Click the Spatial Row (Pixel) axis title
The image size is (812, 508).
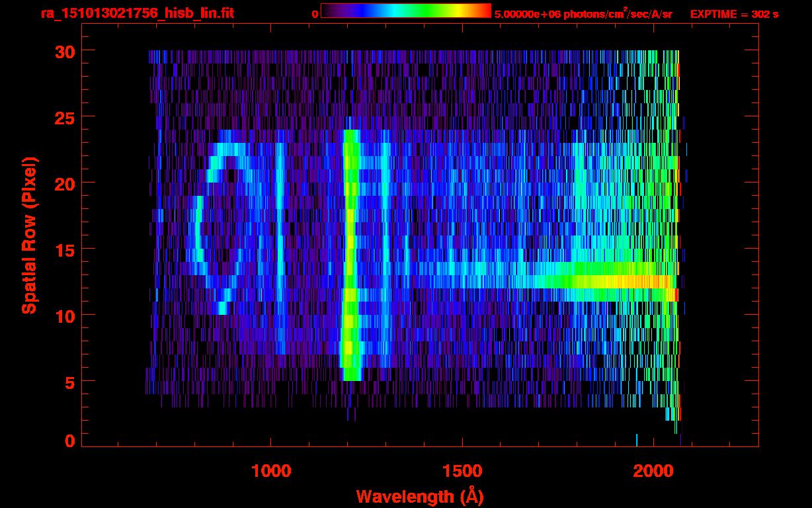click(x=29, y=235)
